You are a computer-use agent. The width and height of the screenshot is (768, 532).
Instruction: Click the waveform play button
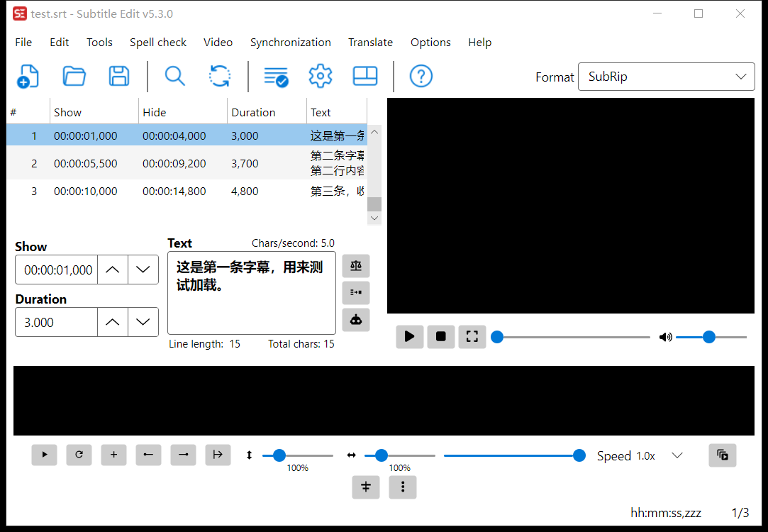tap(44, 455)
